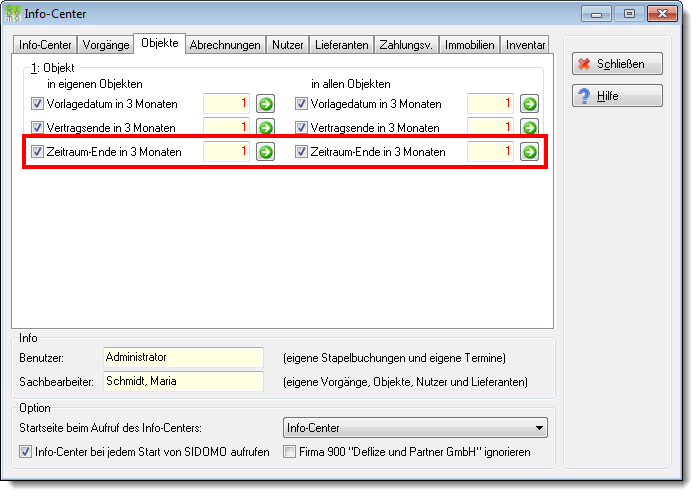
Task: Click the SIDOMO app icon in title bar
Action: click(12, 13)
